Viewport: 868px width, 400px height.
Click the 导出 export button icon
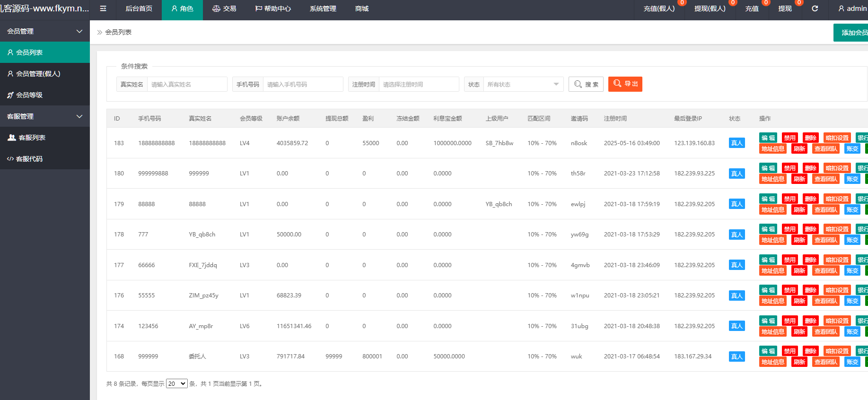click(x=617, y=84)
